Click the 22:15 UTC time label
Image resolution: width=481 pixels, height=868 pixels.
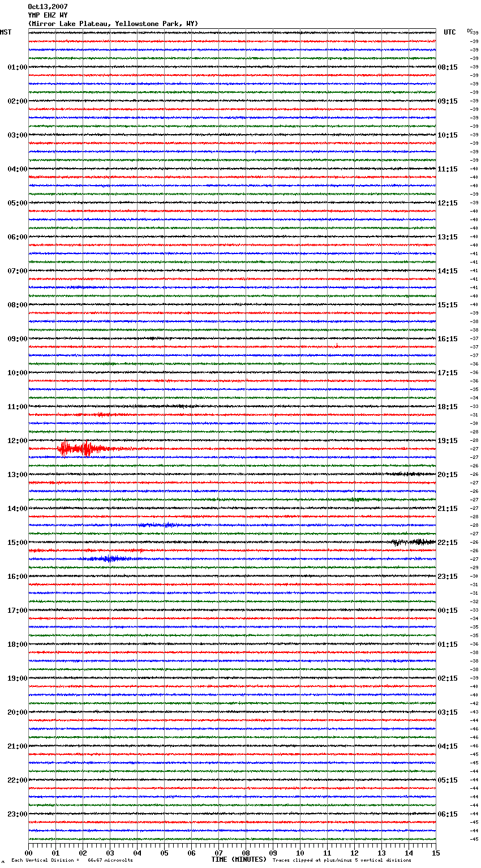coord(448,543)
